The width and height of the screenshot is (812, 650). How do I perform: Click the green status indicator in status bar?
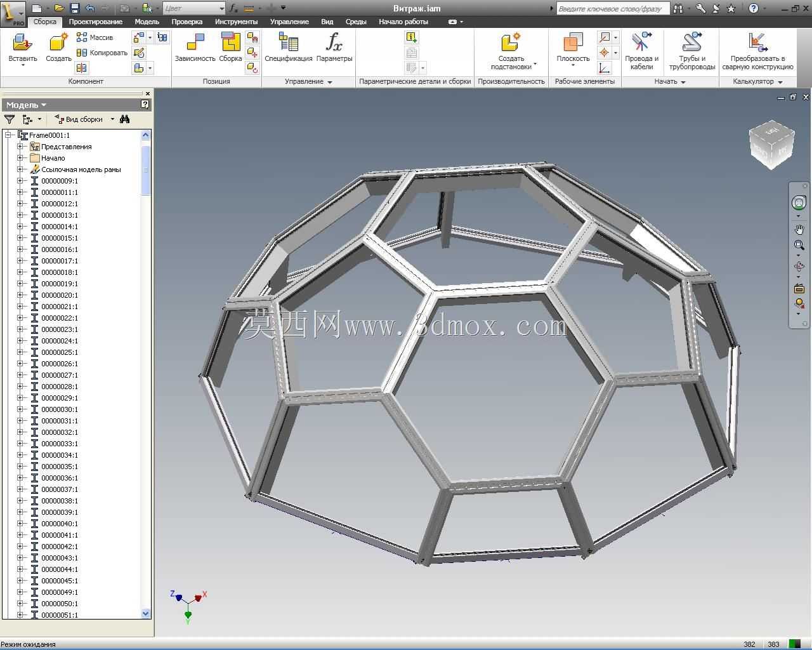(794, 644)
